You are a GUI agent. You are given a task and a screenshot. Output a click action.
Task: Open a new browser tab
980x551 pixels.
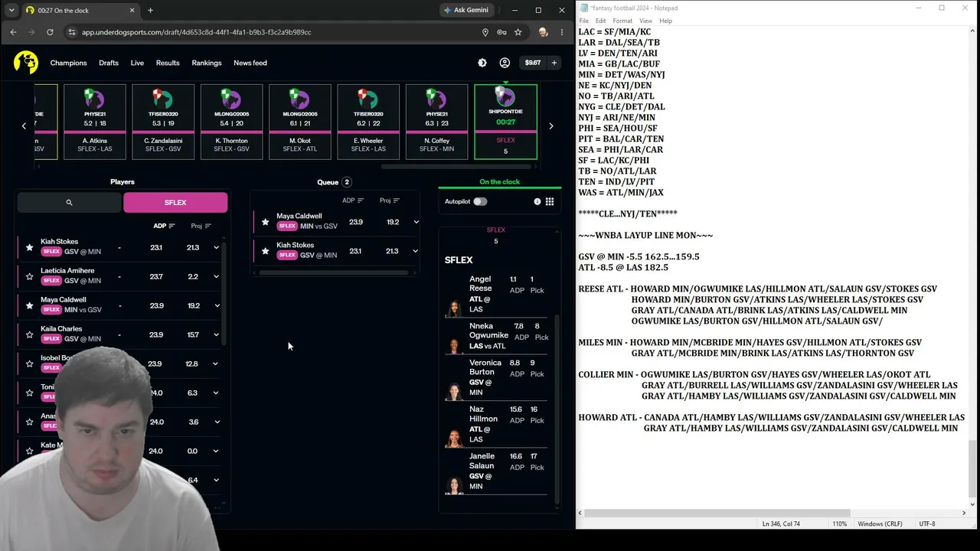[150, 10]
